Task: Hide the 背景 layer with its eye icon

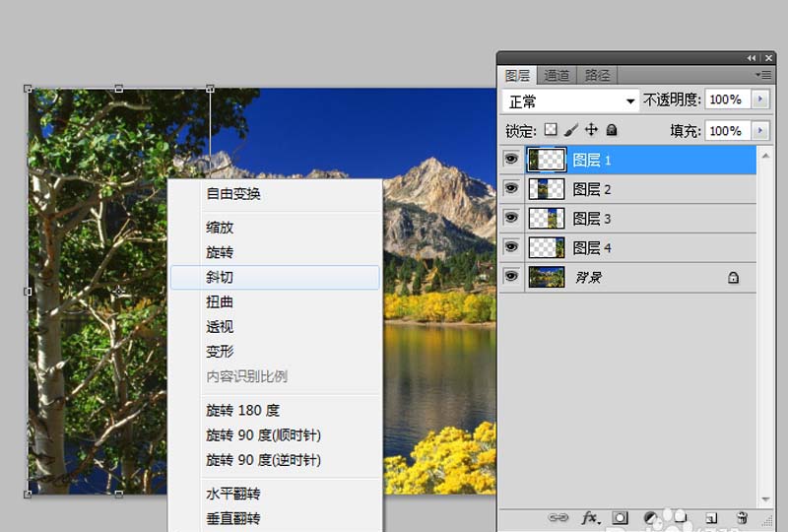Action: click(x=511, y=276)
